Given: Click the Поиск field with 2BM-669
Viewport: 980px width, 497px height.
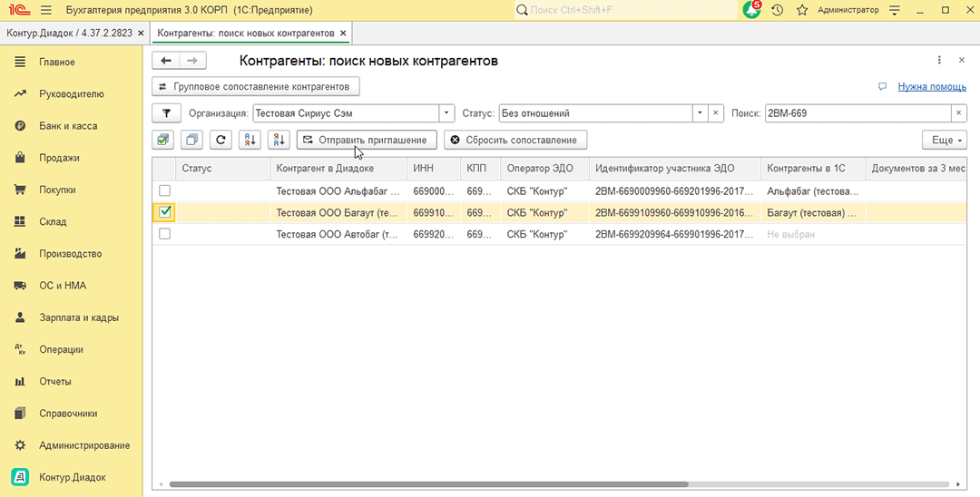Looking at the screenshot, I should point(858,113).
